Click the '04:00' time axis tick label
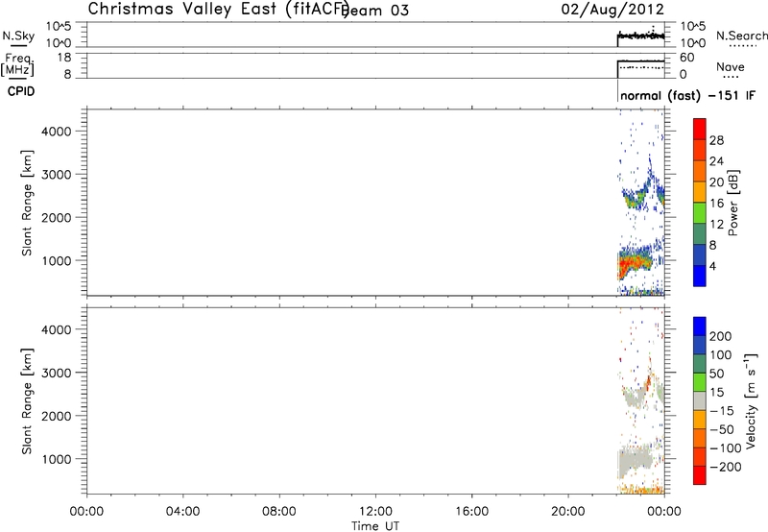The image size is (768, 532). pyautogui.click(x=182, y=512)
